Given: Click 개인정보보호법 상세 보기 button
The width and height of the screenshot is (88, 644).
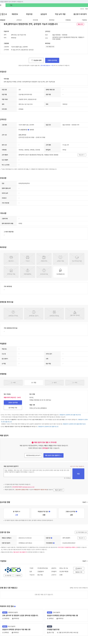Looking at the screenshot, I should (33, 455).
